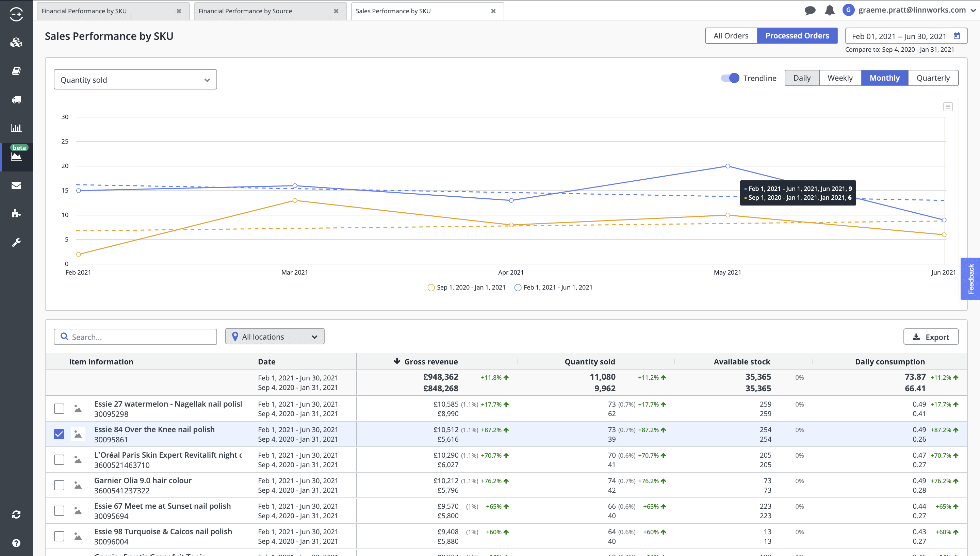Open the Feb 01, 2021 – Jun 30, 2021 date picker
980x556 pixels.
coord(906,36)
